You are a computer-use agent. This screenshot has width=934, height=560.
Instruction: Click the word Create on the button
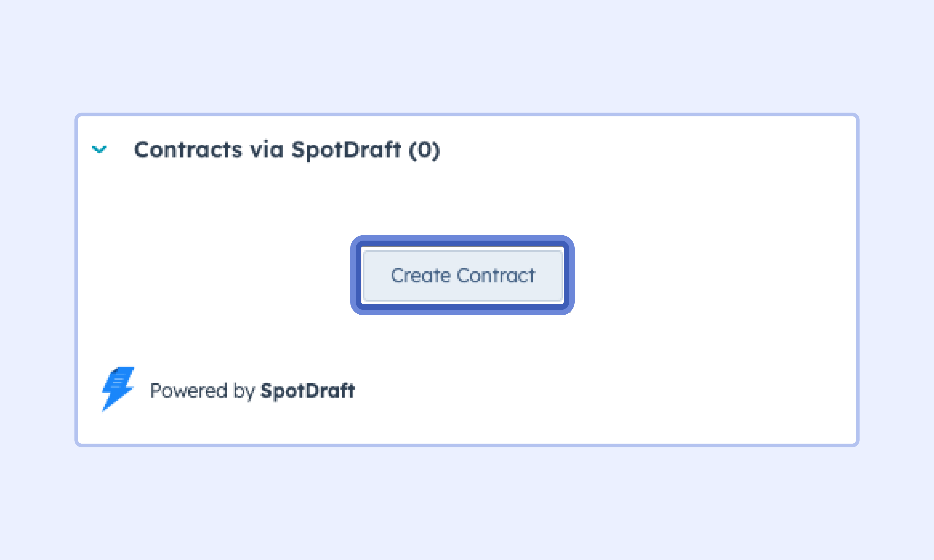(421, 275)
